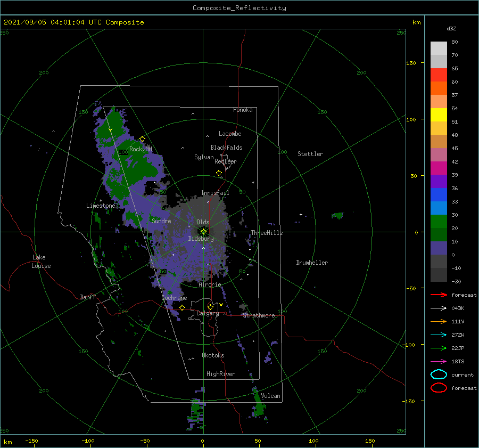
Task: Click the green radar echo east of Drumheller
Action: pyautogui.click(x=337, y=215)
